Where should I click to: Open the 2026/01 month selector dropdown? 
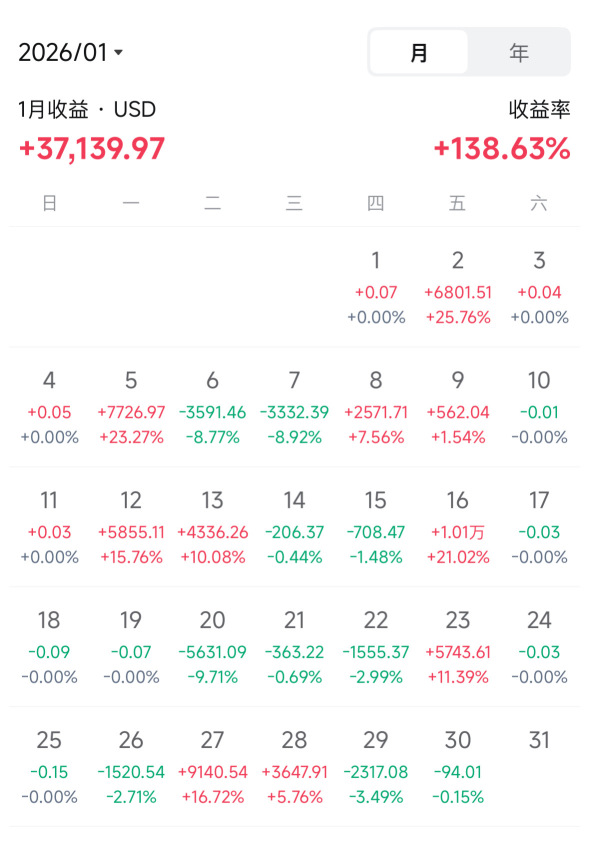pyautogui.click(x=71, y=52)
